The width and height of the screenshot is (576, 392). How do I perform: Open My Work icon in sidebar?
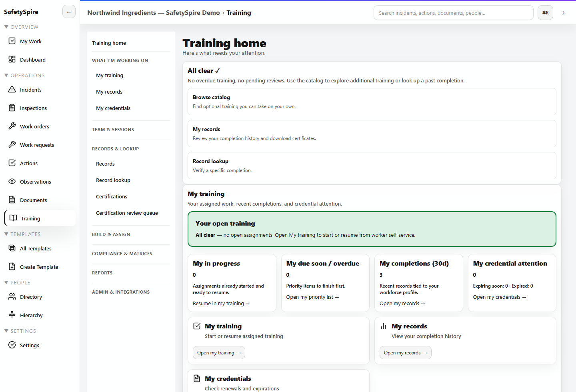point(12,41)
